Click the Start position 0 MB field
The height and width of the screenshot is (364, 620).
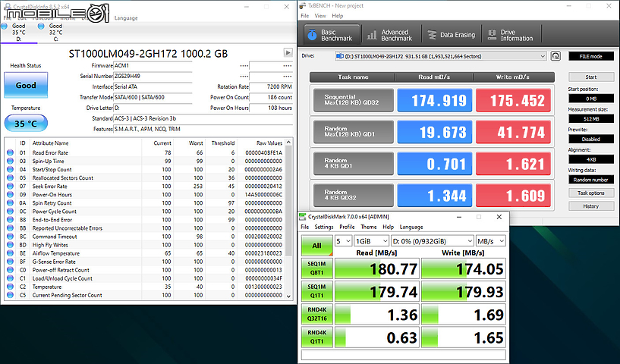591,99
